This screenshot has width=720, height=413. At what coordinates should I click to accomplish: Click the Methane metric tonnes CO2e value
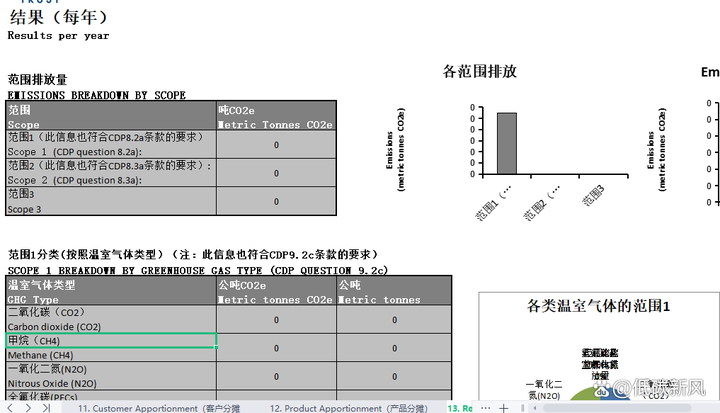point(276,348)
